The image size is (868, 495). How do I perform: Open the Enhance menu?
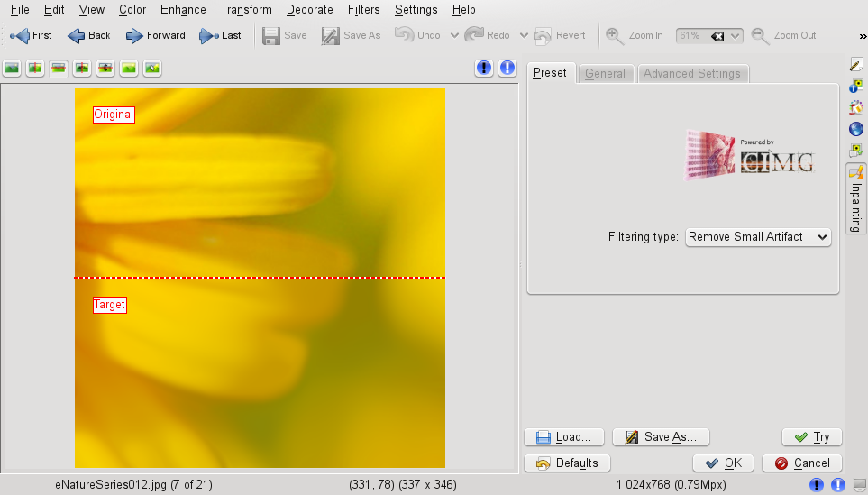pos(183,9)
